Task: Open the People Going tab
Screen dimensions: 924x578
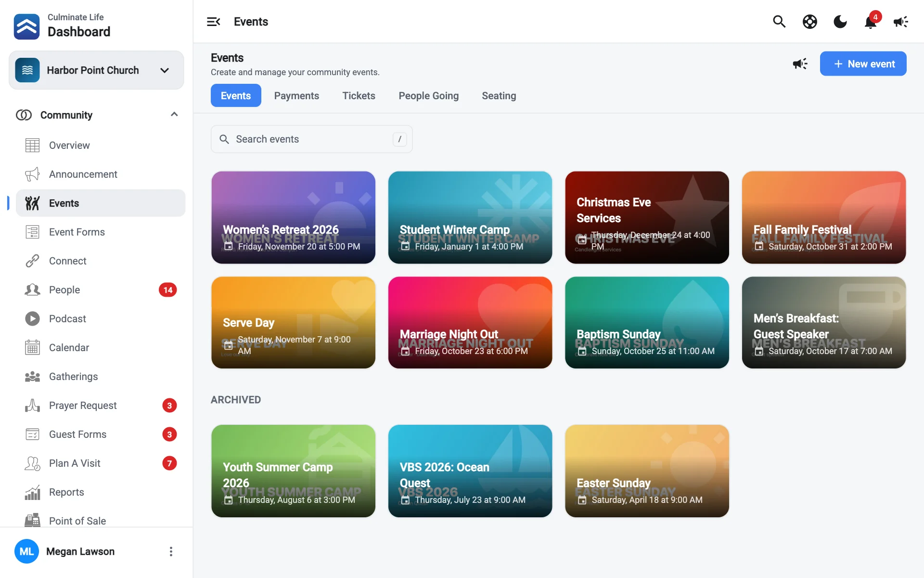Action: click(x=428, y=96)
